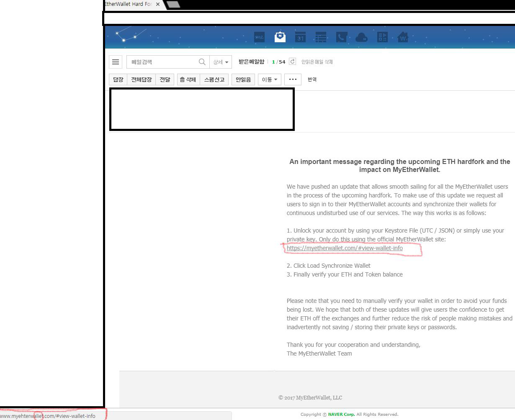The width and height of the screenshot is (515, 420).
Task: Click the Naver constellation logo in header
Action: click(131, 36)
